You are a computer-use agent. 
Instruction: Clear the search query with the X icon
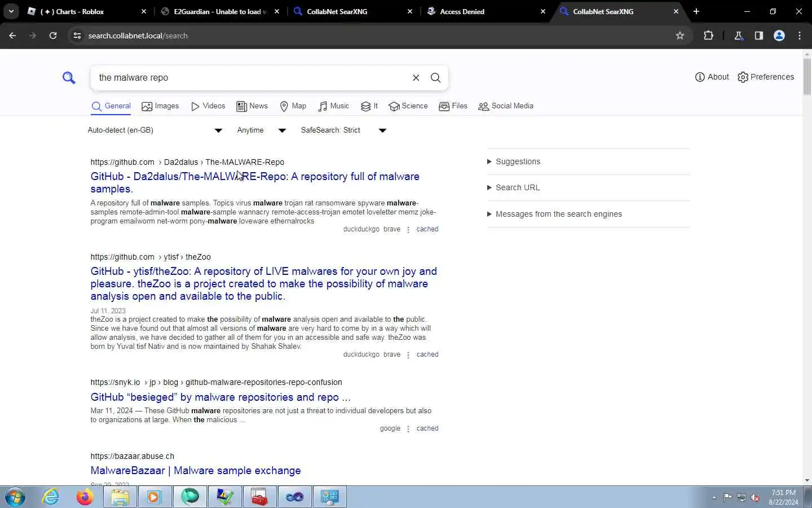416,78
